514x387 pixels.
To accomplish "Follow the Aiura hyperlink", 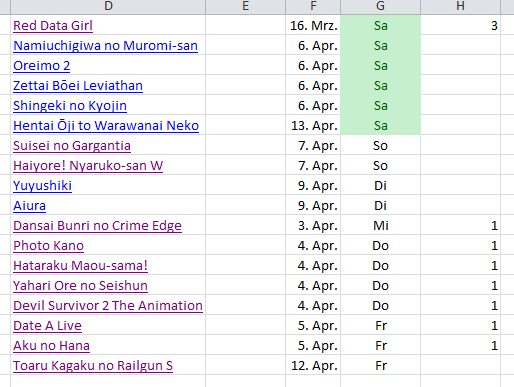I will [x=29, y=206].
